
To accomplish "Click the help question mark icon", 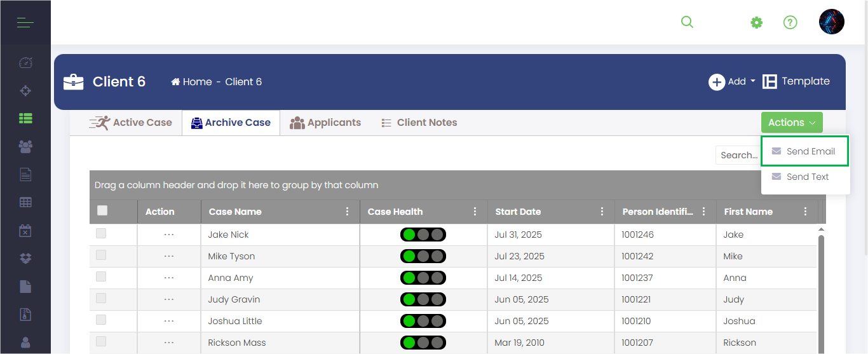I will pos(790,23).
